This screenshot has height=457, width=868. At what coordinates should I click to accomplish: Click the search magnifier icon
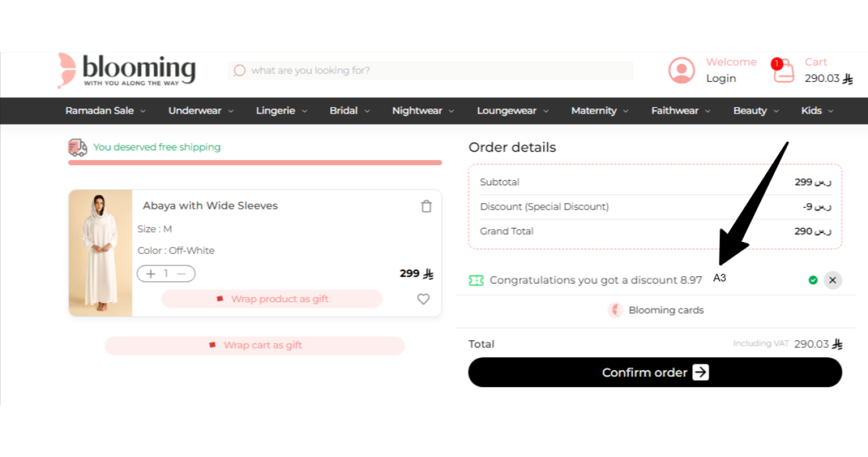[239, 70]
